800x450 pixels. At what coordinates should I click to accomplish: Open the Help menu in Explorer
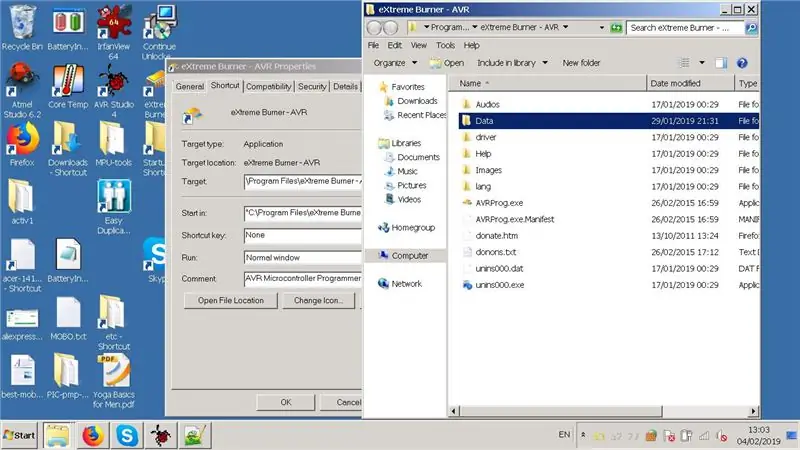point(471,45)
